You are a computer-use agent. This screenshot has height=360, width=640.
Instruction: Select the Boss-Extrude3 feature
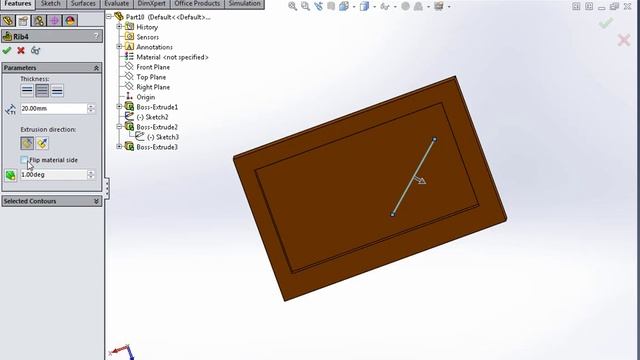point(157,147)
